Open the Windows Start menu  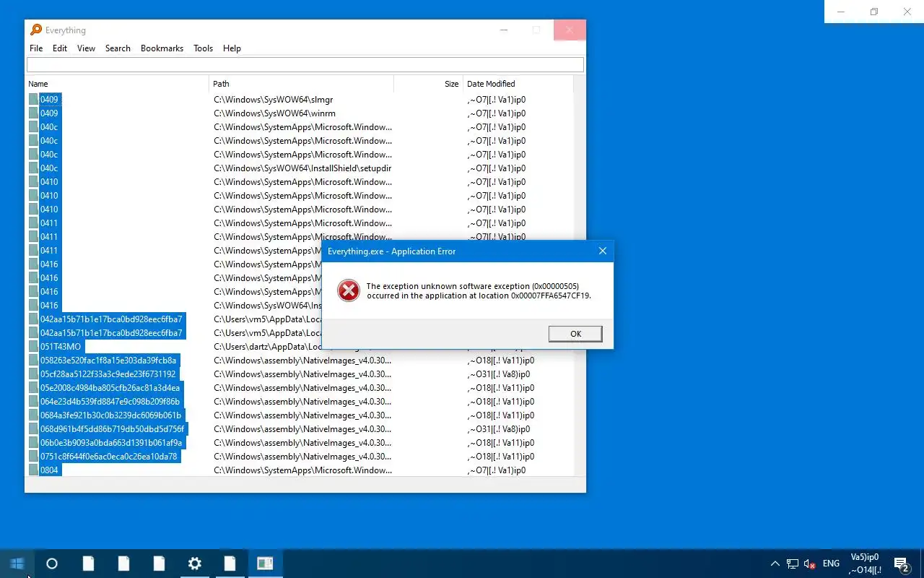[x=17, y=564]
